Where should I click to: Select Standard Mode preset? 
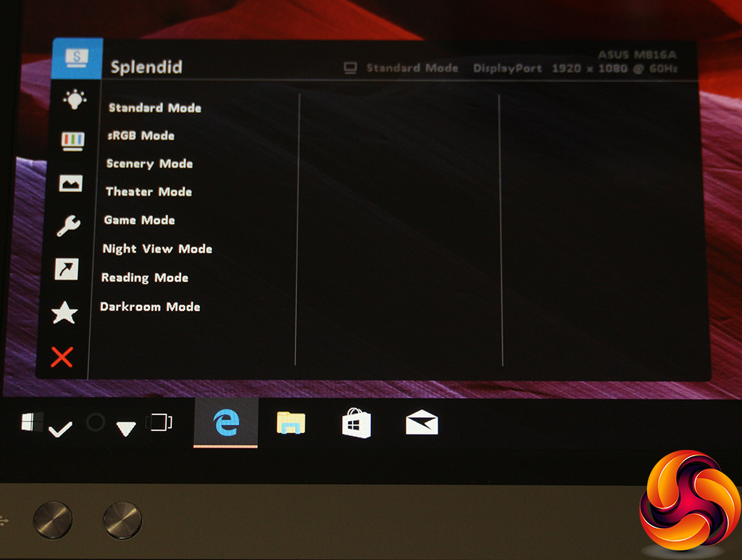coord(155,108)
